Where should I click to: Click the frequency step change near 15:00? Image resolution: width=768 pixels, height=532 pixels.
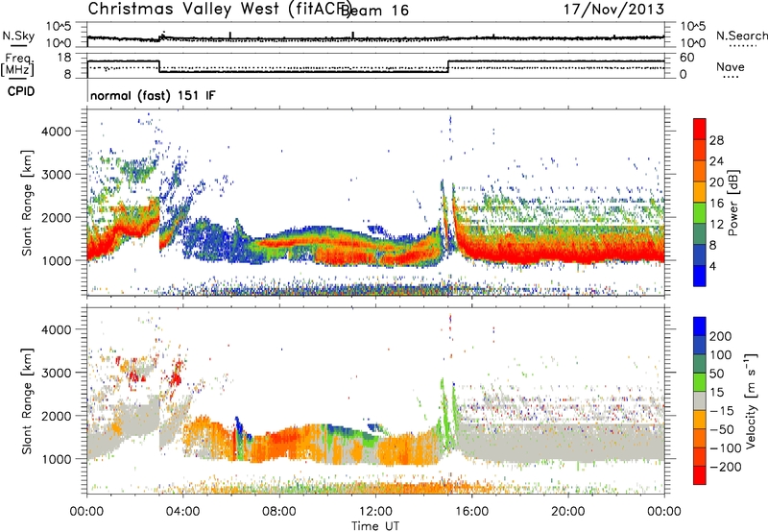(448, 66)
